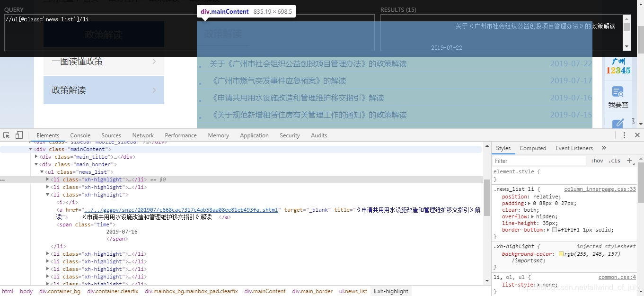Add new style rule plus icon
Image resolution: width=644 pixels, height=296 pixels.
[630, 161]
